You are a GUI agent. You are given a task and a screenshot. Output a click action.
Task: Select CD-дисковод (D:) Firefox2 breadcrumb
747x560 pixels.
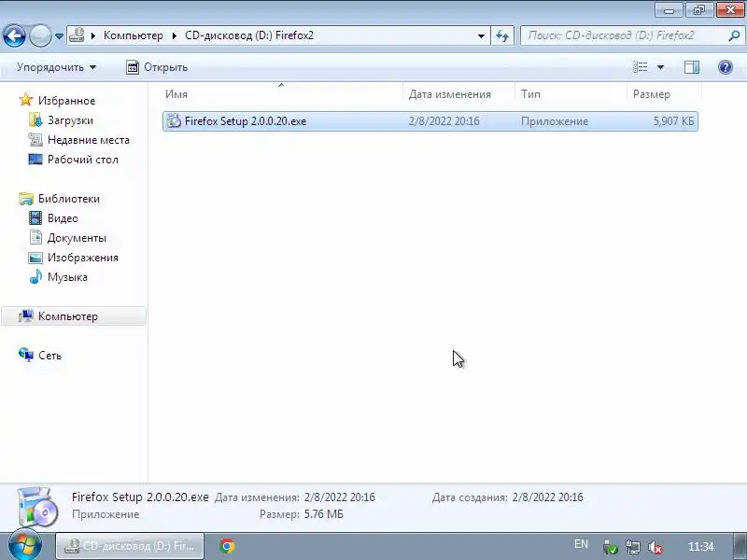click(x=249, y=35)
